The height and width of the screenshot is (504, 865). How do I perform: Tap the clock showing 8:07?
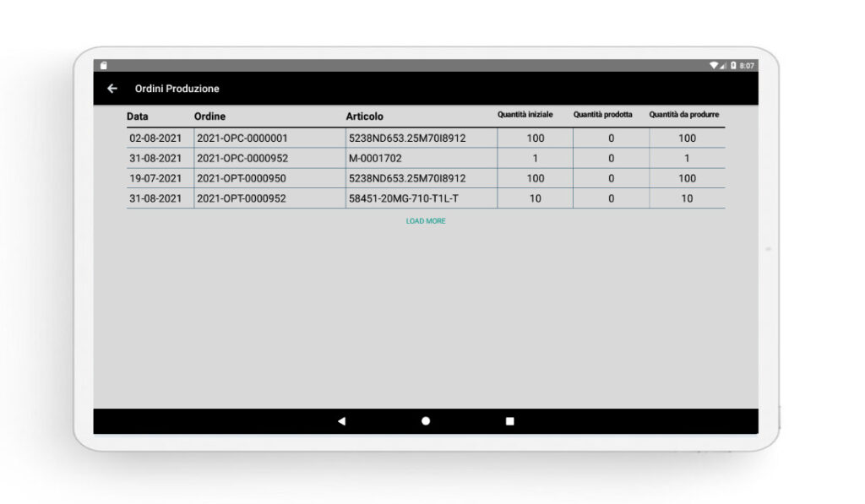pos(747,64)
